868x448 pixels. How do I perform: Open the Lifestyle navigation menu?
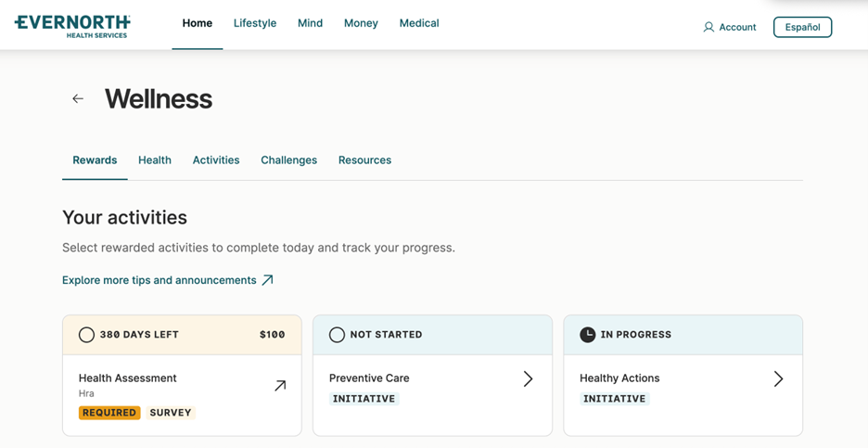point(255,23)
